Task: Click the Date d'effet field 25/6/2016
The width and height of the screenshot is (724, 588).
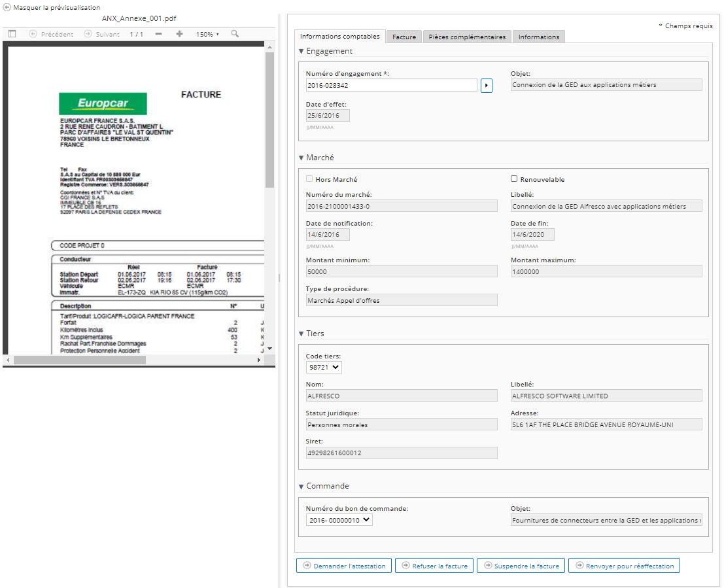Action: (328, 116)
